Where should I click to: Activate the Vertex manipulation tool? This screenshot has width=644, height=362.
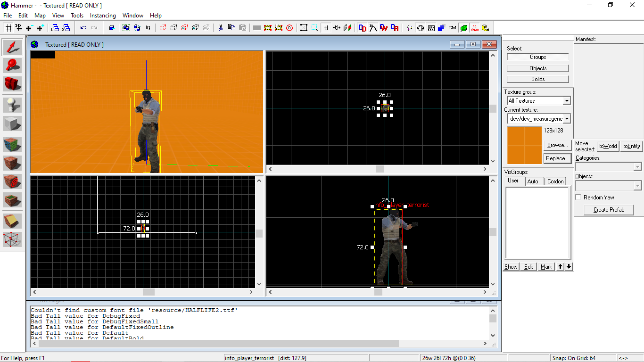[13, 239]
